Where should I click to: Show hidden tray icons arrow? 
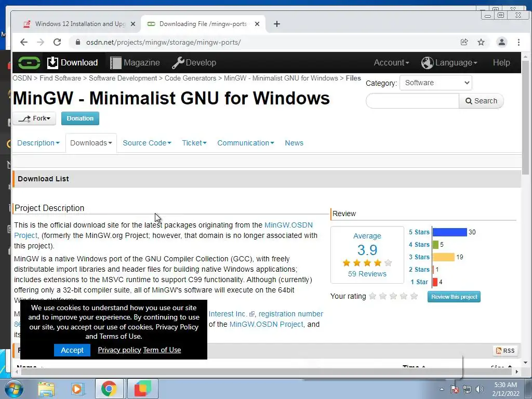(x=442, y=389)
